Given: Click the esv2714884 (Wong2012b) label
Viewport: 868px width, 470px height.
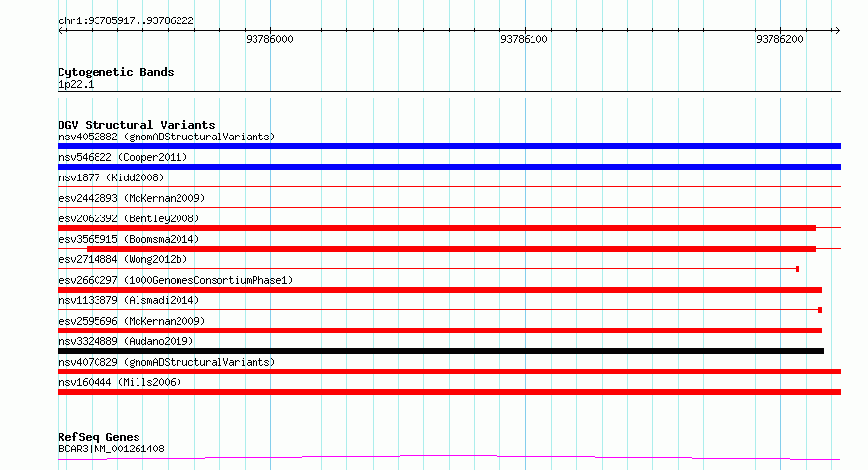Looking at the screenshot, I should click(123, 259).
